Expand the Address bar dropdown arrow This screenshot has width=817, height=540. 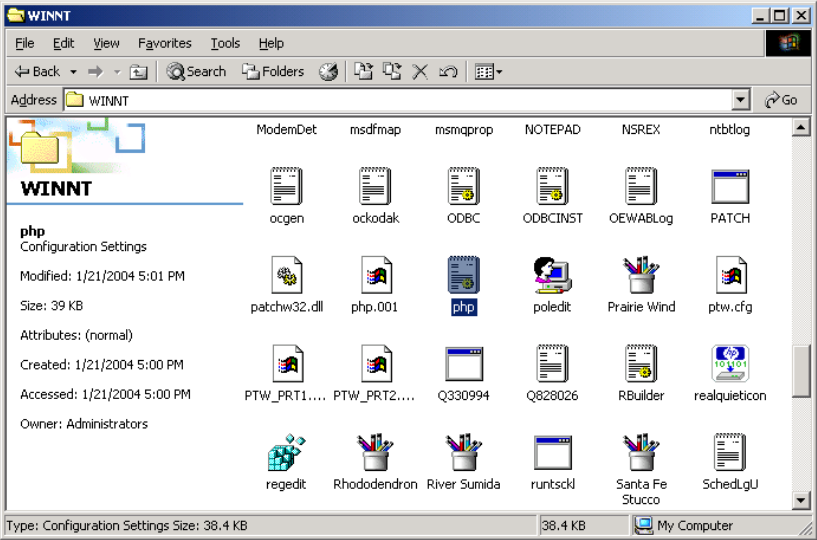[740, 100]
